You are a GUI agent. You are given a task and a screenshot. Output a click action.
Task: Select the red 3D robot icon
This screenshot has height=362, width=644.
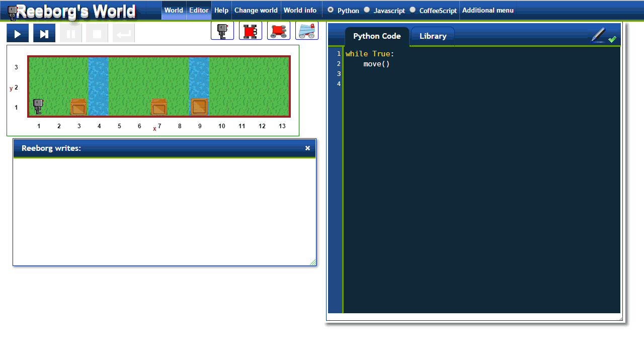point(279,31)
